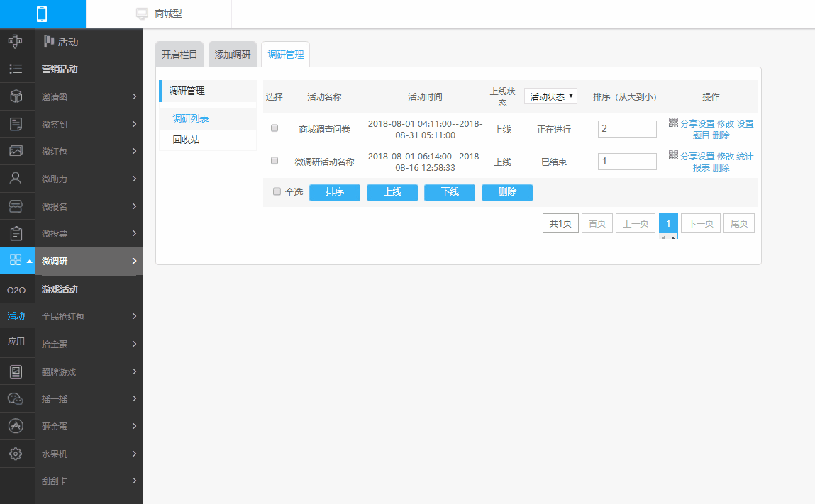Click 分享设置 link for 商城调查问卷

[697, 124]
